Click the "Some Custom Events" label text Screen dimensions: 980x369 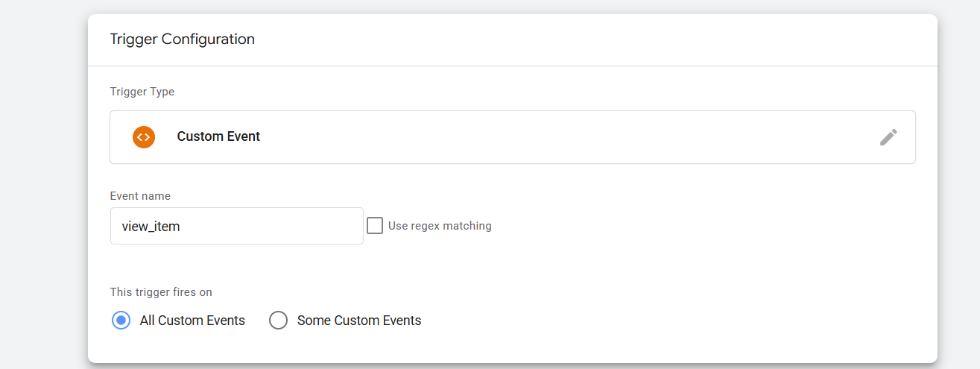[359, 321]
